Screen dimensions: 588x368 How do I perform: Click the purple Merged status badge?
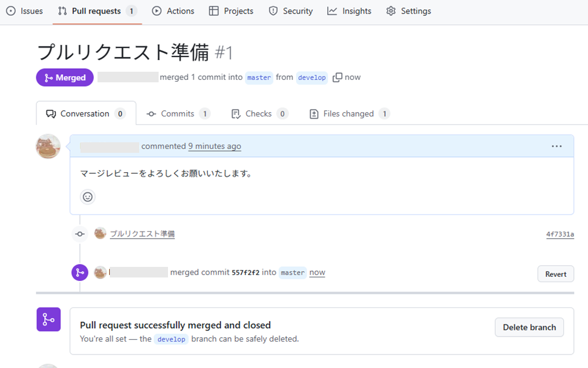65,78
